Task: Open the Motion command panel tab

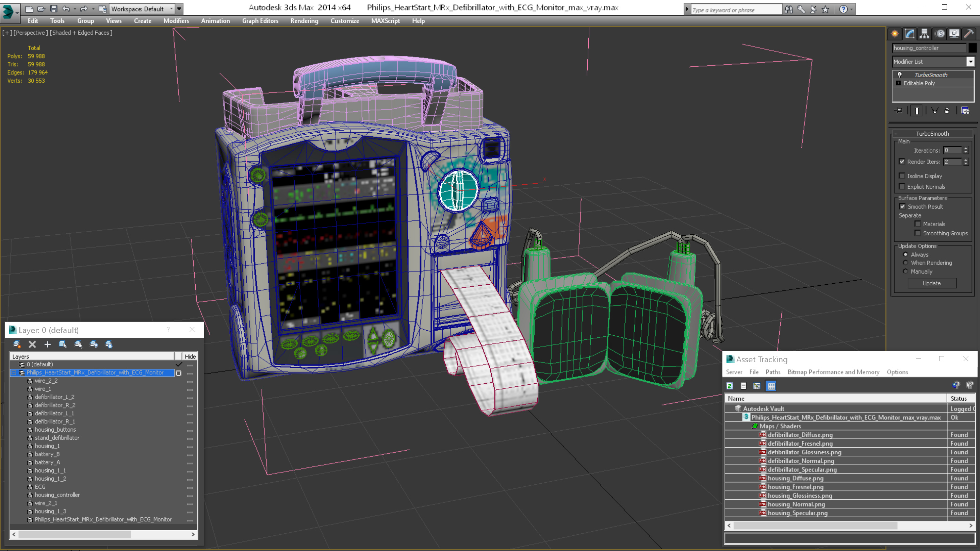Action: 940,33
